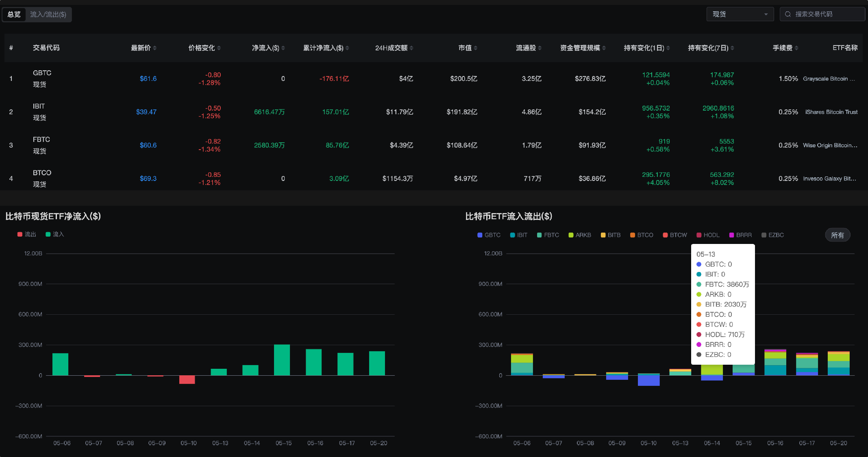The height and width of the screenshot is (457, 868).
Task: Toggle the GBTC series in the flow chart legend
Action: (488, 235)
